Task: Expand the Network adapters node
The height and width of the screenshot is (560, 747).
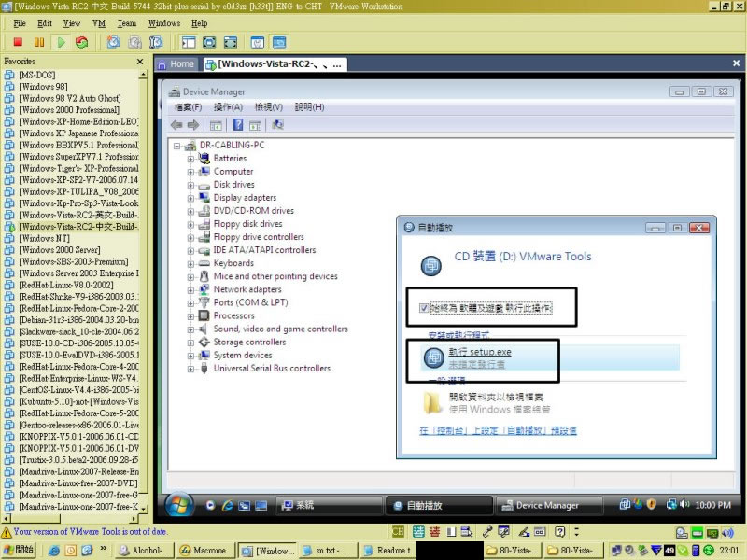Action: [190, 290]
